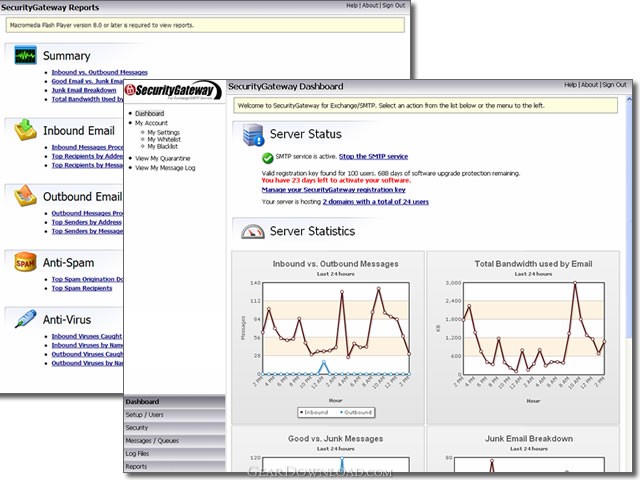Click the Inbound vs. Outbound Messages chart title
The width and height of the screenshot is (640, 480).
336,264
